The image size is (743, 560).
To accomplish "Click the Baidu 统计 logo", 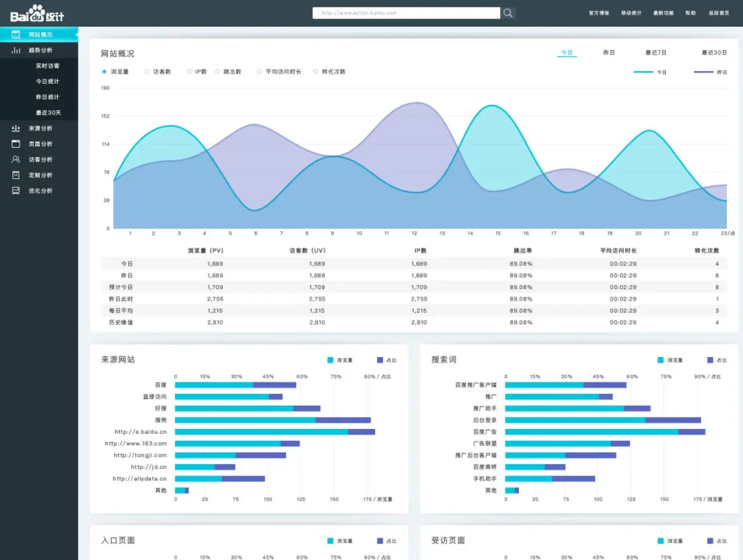I will point(37,13).
